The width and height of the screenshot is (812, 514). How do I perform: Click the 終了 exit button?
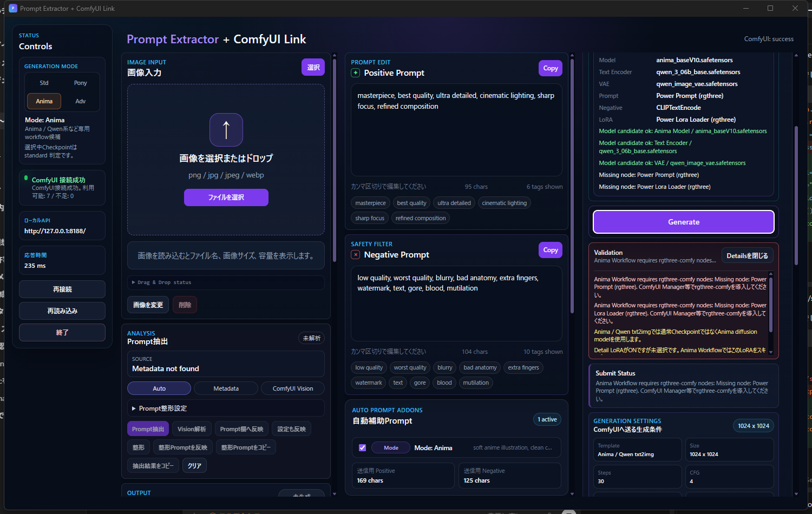click(x=62, y=333)
